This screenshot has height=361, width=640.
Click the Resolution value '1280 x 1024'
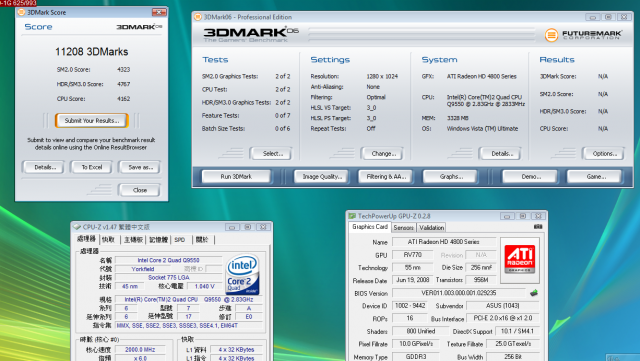(382, 76)
